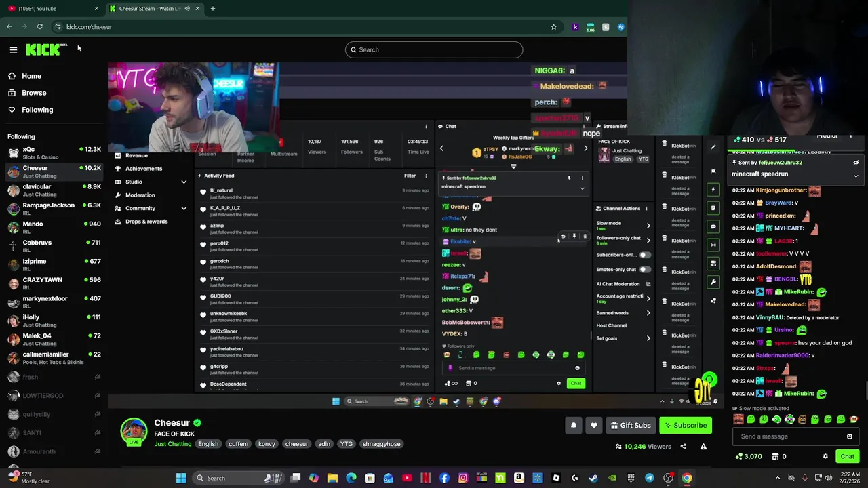Bookmark this page with the star icon

553,27
